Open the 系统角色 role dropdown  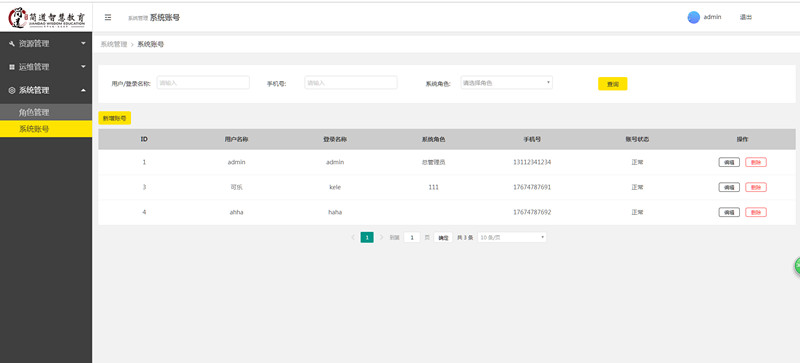click(x=507, y=83)
